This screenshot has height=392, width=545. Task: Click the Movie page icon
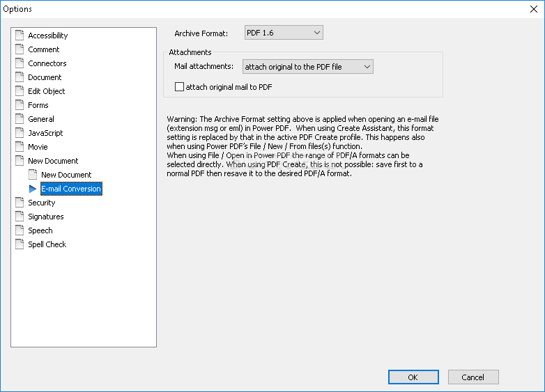[20, 146]
